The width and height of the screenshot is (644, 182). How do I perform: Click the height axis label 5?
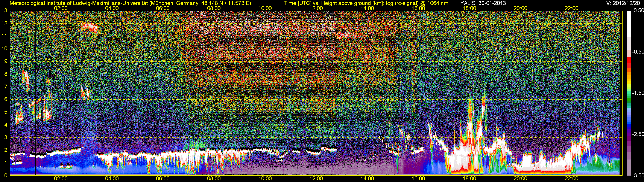(x=6, y=112)
